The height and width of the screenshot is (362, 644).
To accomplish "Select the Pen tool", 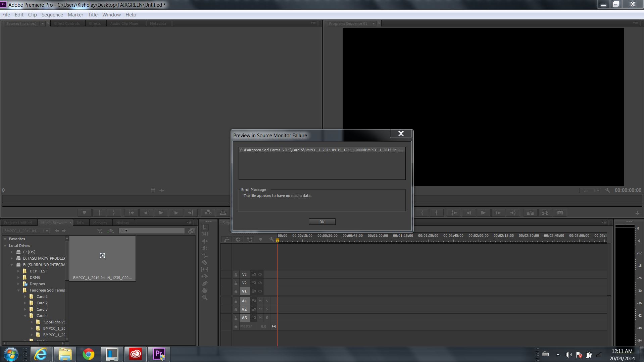I will [x=205, y=283].
